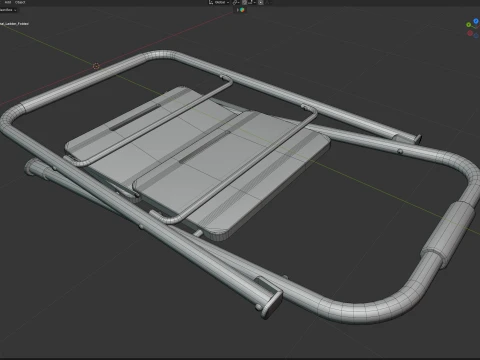
Task: Toggle the snapping magnet button
Action: click(244, 2)
